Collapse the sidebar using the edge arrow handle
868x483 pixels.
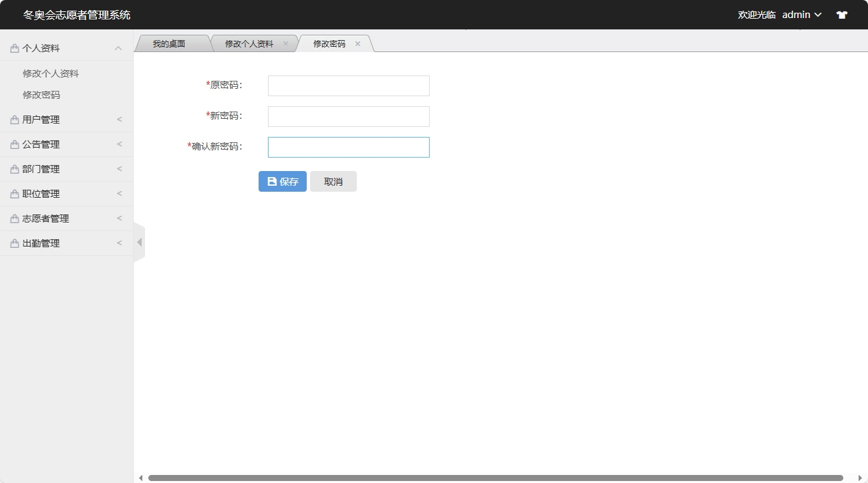(139, 243)
